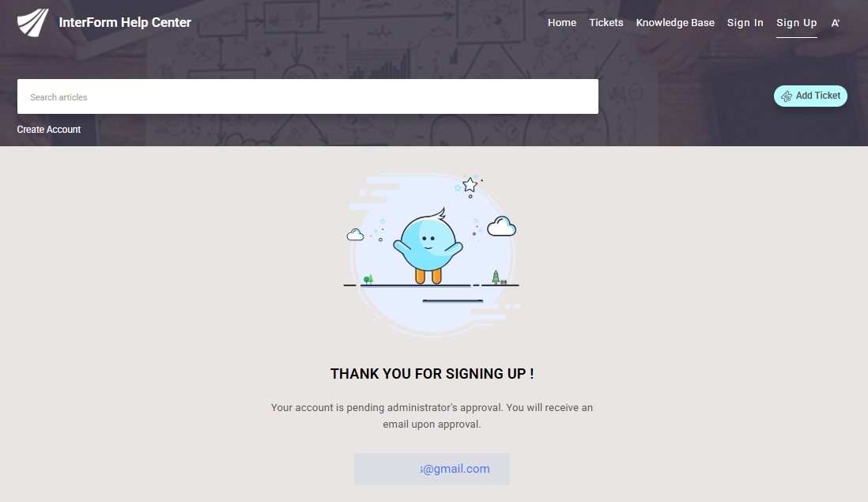Click the InterForm paper-plane logo

[33, 23]
